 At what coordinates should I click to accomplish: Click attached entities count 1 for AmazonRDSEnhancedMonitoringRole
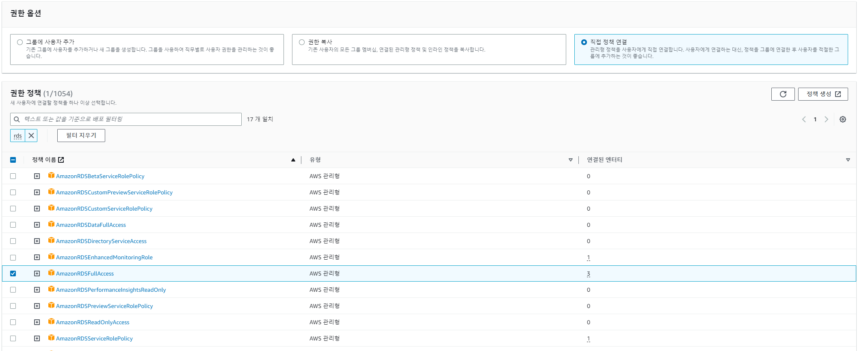click(588, 257)
